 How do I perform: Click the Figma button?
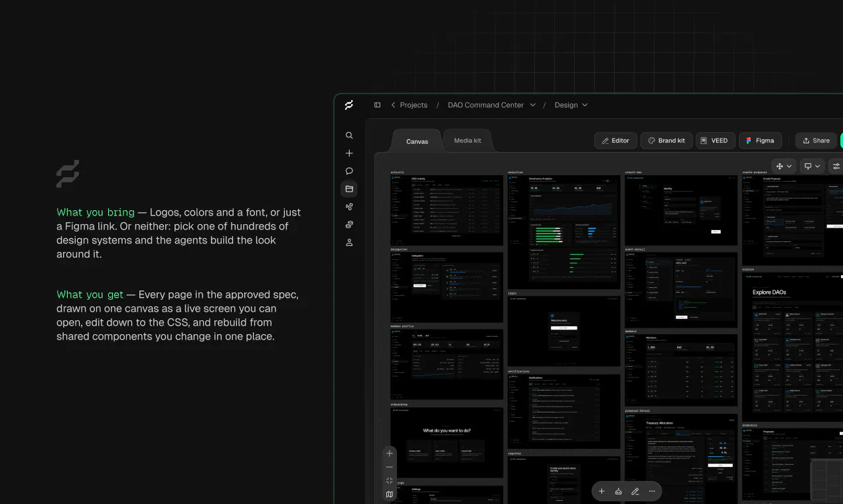coord(760,141)
